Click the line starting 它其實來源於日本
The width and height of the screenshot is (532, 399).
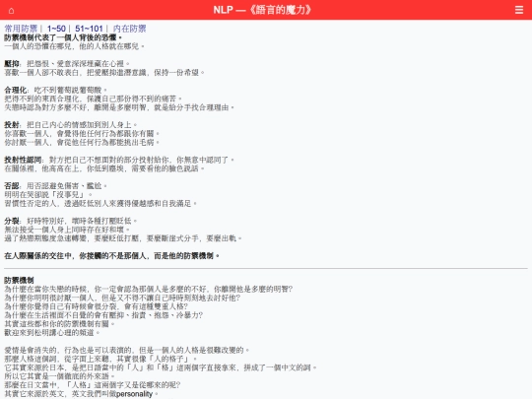tap(161, 367)
